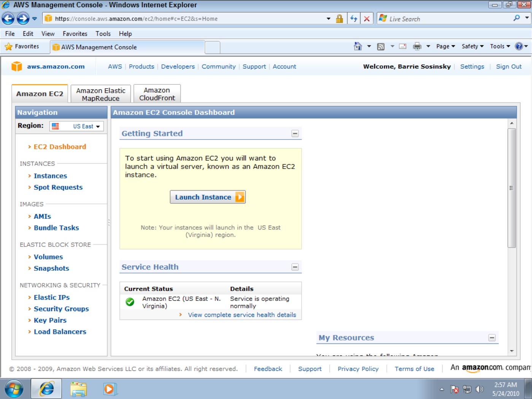Open the recent pages dropdown arrow
Viewport: 532px width, 399px height.
(34, 18)
